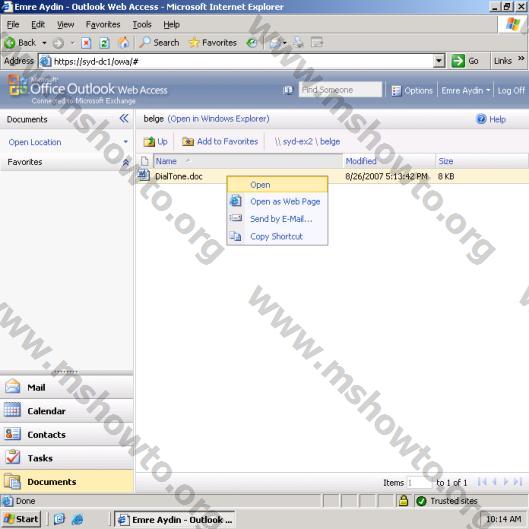Click the IE Stop toolbar icon

click(86, 43)
